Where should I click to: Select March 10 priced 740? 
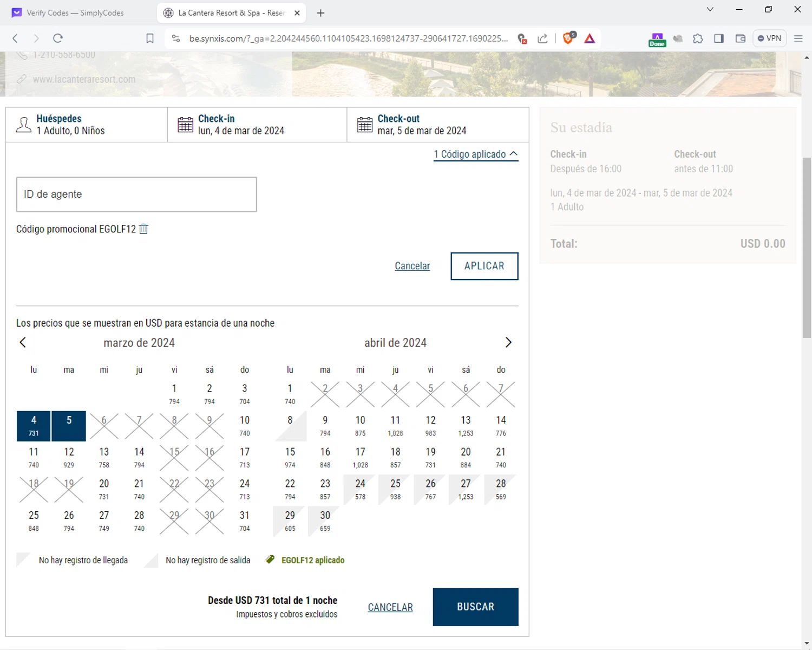click(245, 426)
